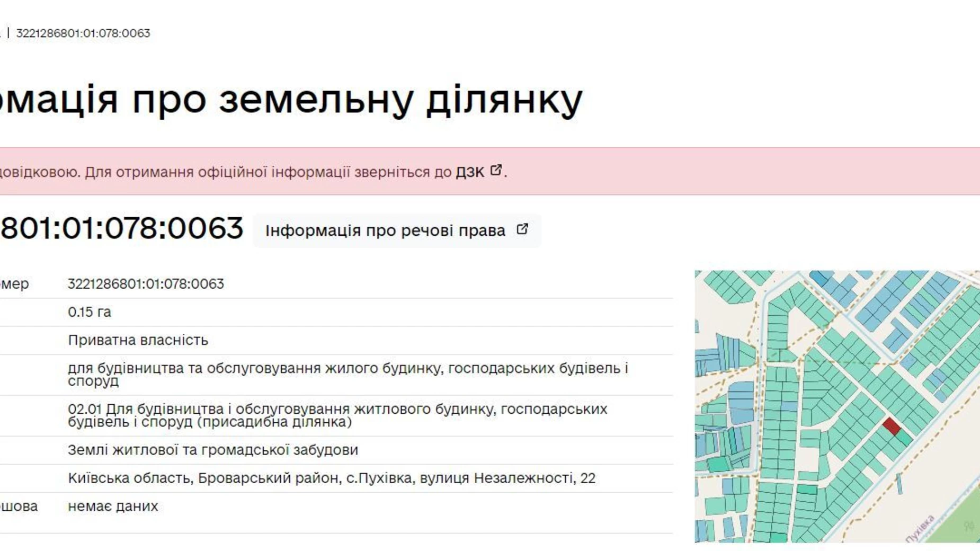Click the 02.01 присадибна ділянка purpose text
980x551 pixels.
pos(337,415)
